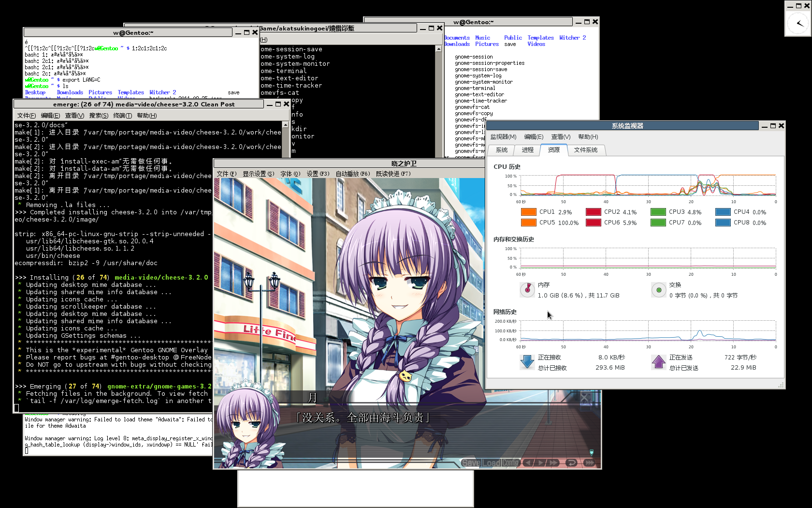This screenshot has height=508, width=812.
Task: Click the fast-forward icon in game controls
Action: [553, 463]
